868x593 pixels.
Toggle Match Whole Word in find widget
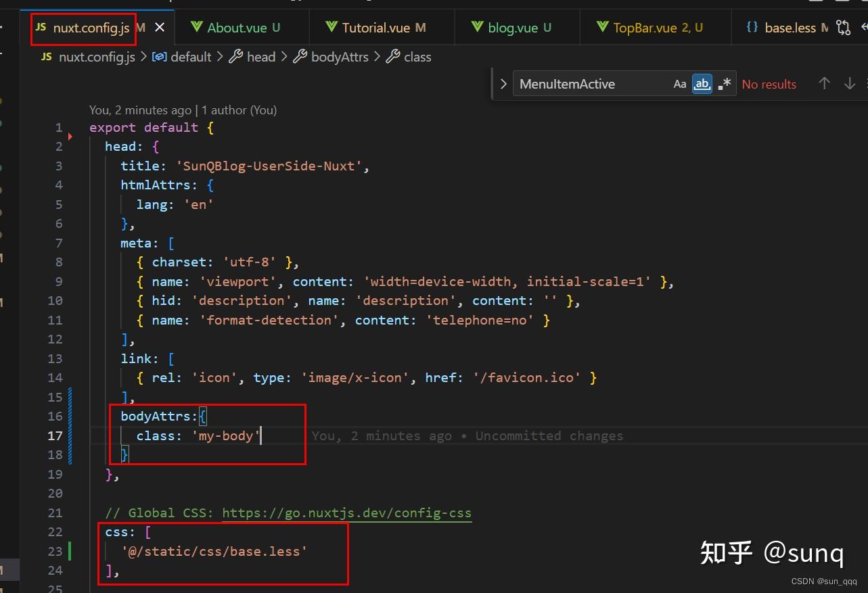click(702, 84)
